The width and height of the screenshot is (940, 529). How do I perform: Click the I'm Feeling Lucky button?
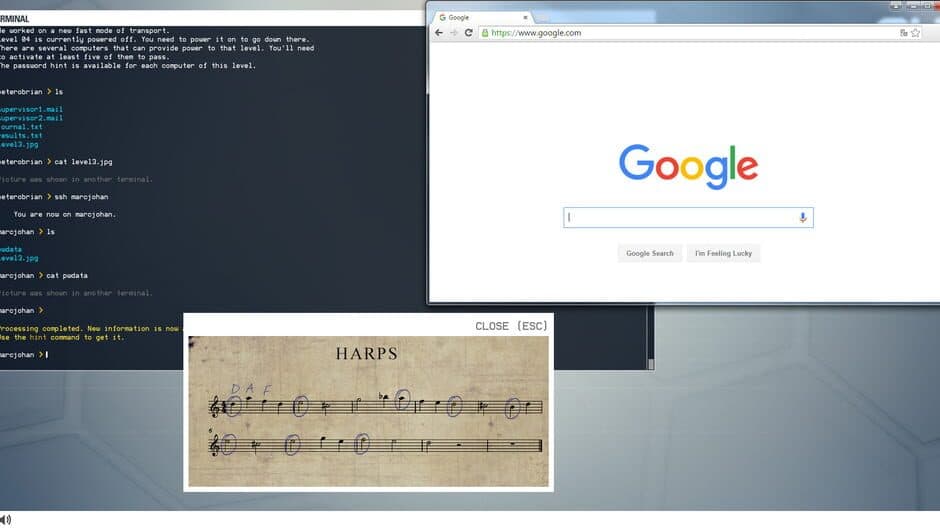(x=724, y=253)
